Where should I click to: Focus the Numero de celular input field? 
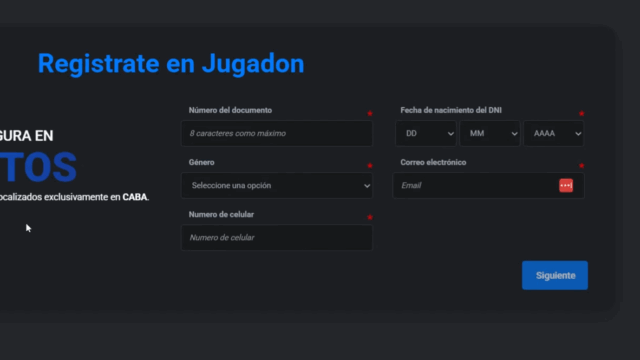click(x=277, y=238)
